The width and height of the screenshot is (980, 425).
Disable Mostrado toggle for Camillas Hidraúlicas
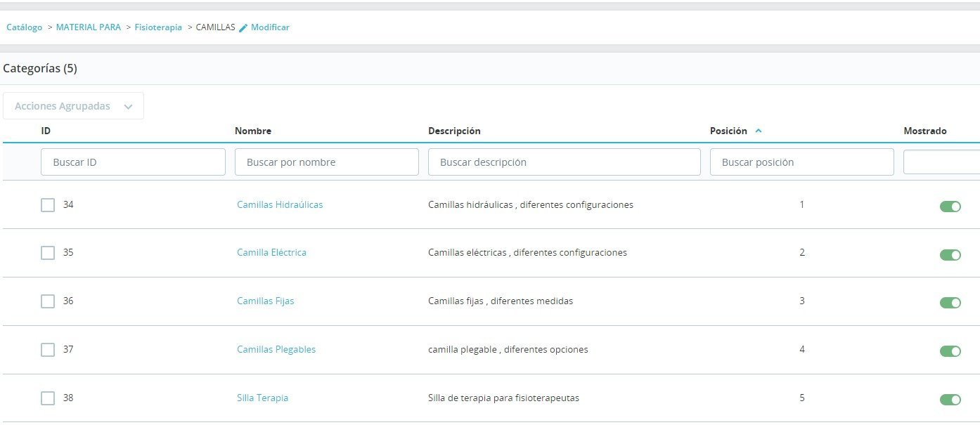coord(950,207)
